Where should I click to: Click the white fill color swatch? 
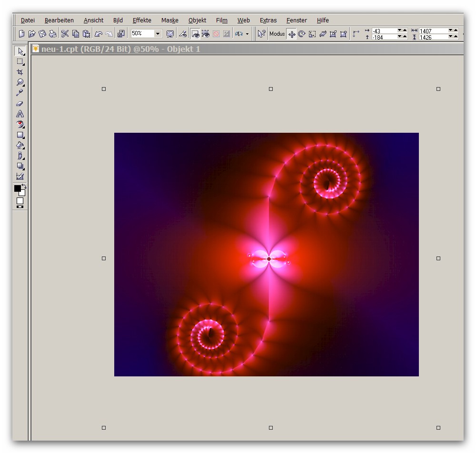coord(20,201)
